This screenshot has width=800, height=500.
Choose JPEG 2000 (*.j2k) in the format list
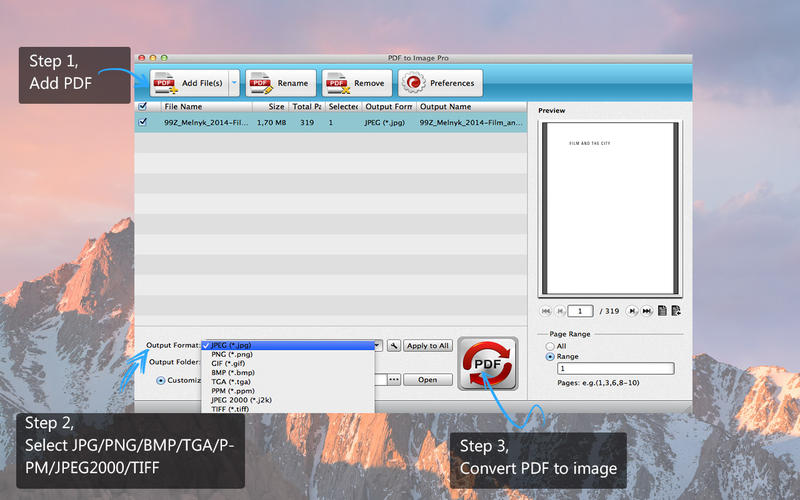(288, 400)
